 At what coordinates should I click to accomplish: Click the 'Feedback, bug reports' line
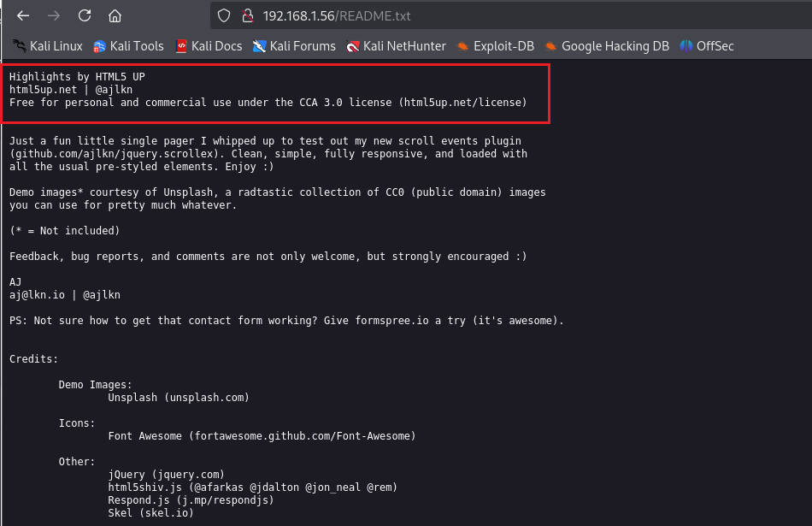point(268,257)
